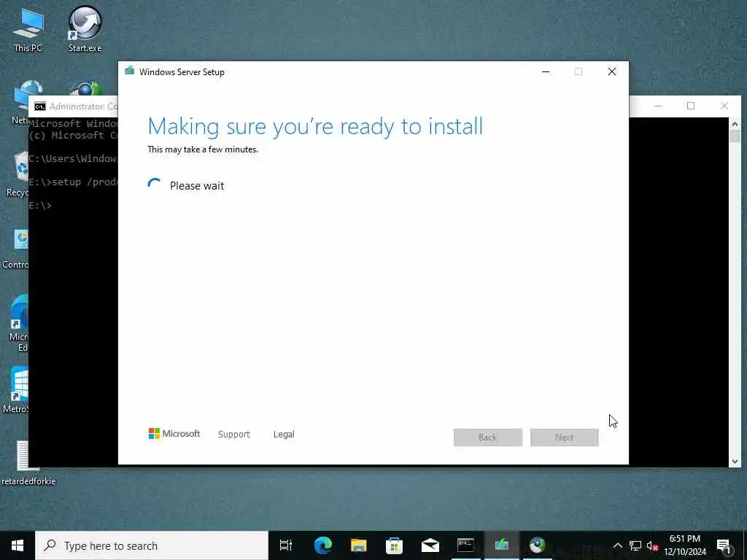The image size is (747, 560).
Task: Maximize the Command Prompt window
Action: point(691,106)
